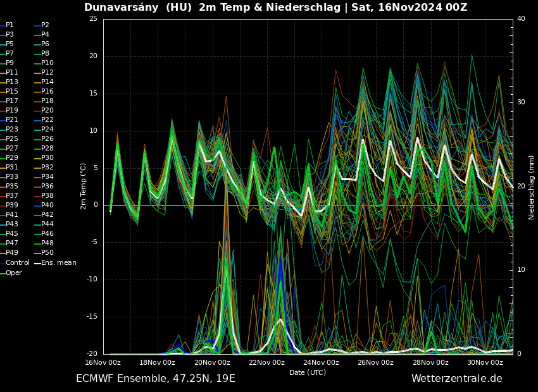Click the Wetterzentrale.de watermark text
The image size is (538, 392).
tap(456, 378)
